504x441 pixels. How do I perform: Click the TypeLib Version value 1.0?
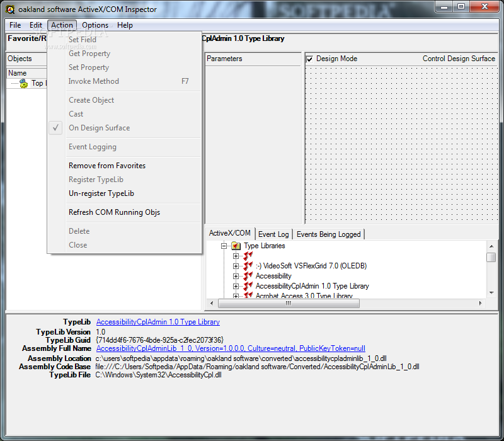point(101,332)
